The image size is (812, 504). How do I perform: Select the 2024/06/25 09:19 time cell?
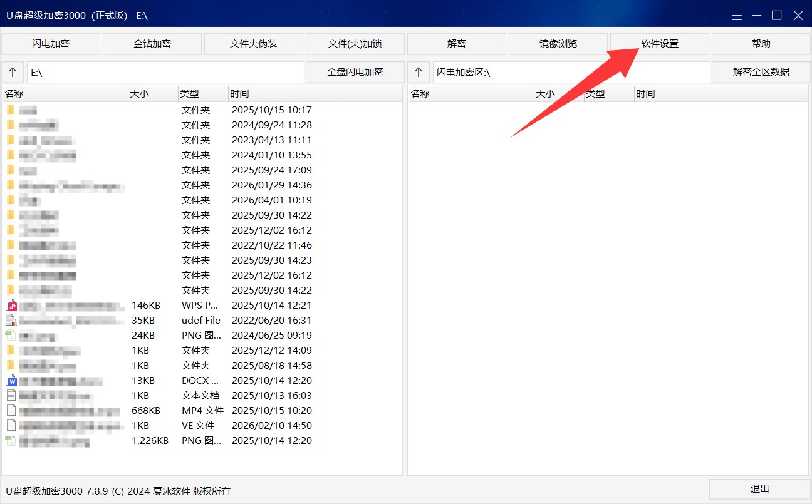(272, 336)
